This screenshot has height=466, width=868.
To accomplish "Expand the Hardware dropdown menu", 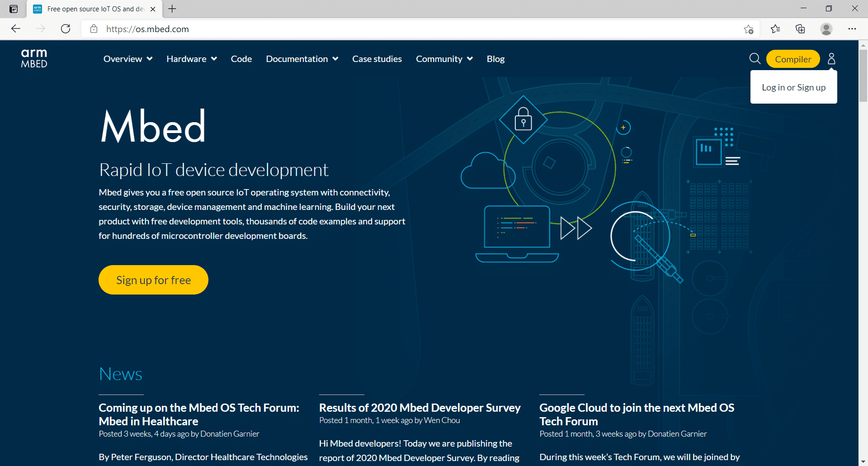I will click(191, 59).
